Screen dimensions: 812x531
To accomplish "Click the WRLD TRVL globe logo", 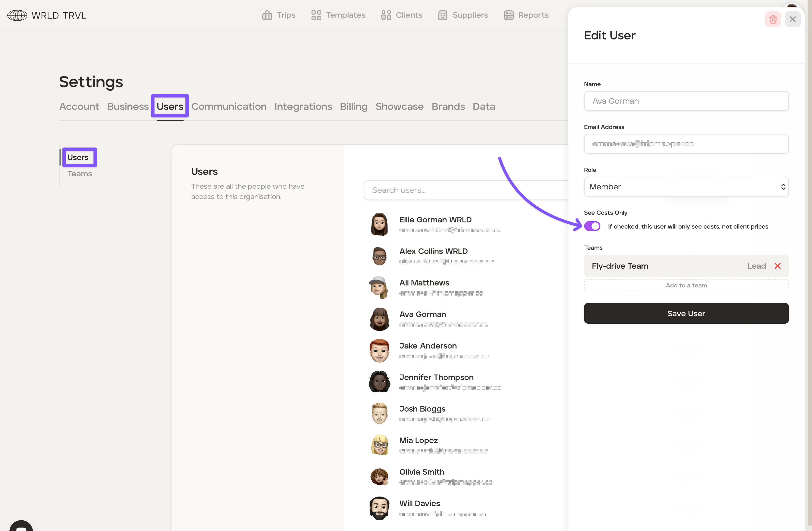I will coord(17,15).
